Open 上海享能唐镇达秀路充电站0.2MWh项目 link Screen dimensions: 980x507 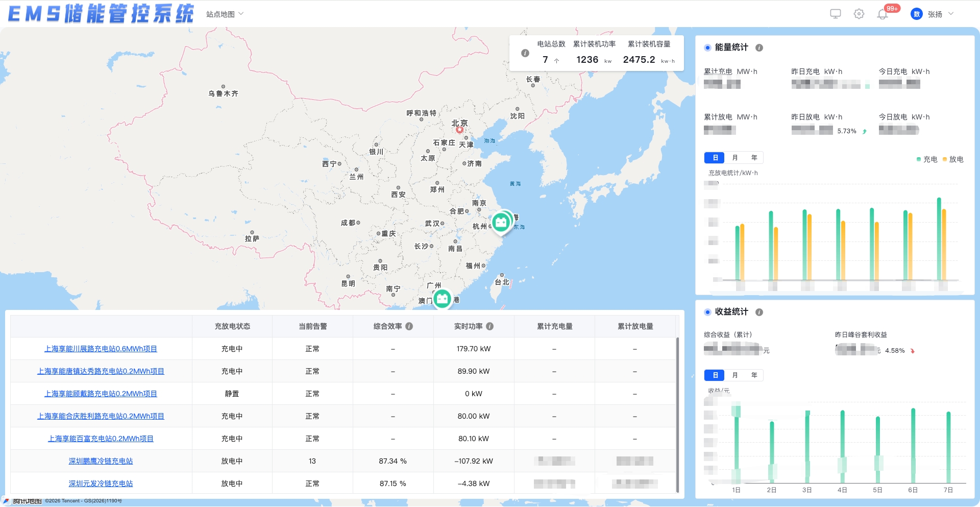[x=101, y=371]
